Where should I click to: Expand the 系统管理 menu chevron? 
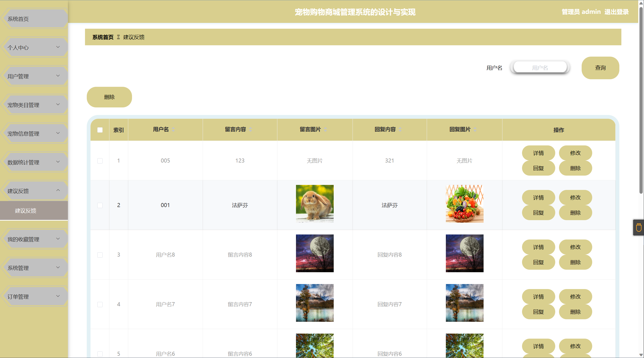[x=58, y=267]
